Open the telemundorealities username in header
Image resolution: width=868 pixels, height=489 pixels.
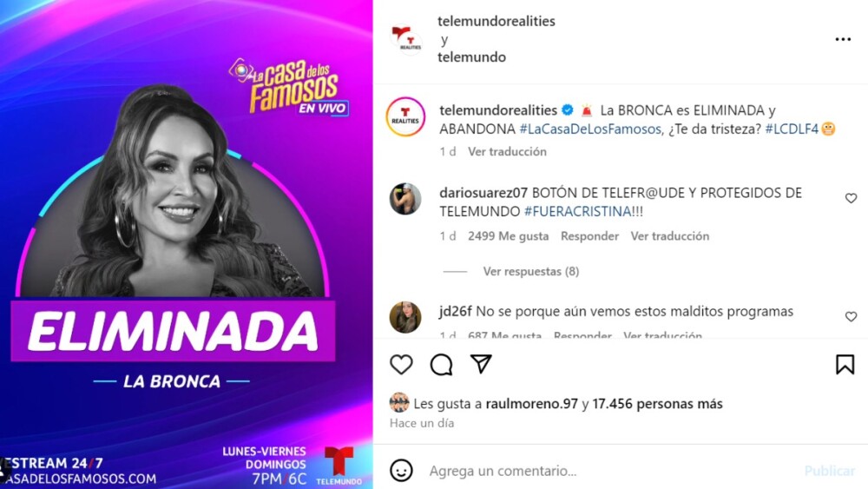[496, 21]
